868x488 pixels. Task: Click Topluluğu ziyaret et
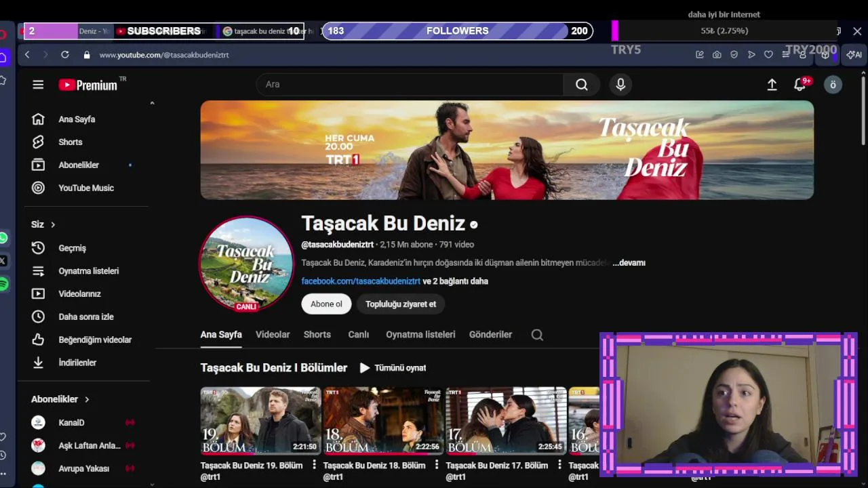[401, 304]
